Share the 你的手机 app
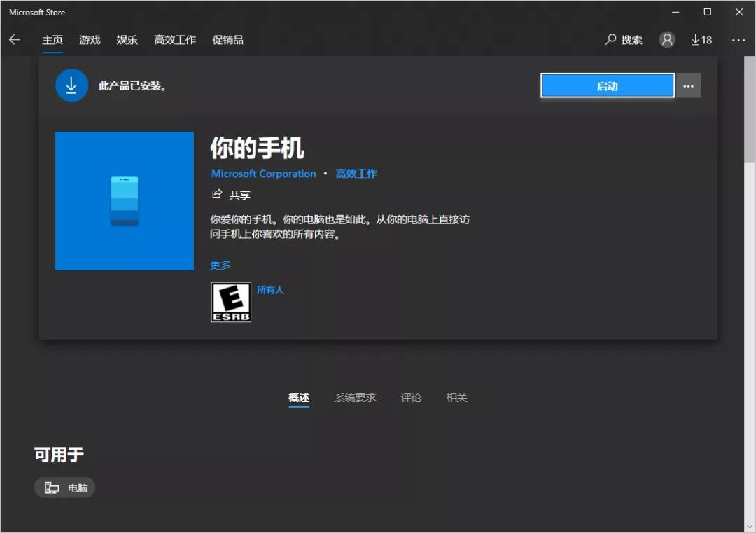Viewport: 756px width, 533px height. [232, 195]
